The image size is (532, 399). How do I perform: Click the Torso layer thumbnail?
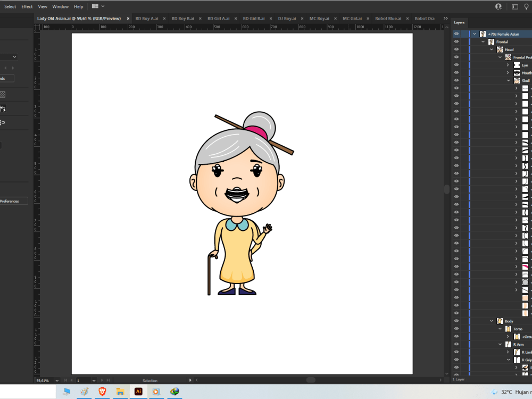pos(508,329)
